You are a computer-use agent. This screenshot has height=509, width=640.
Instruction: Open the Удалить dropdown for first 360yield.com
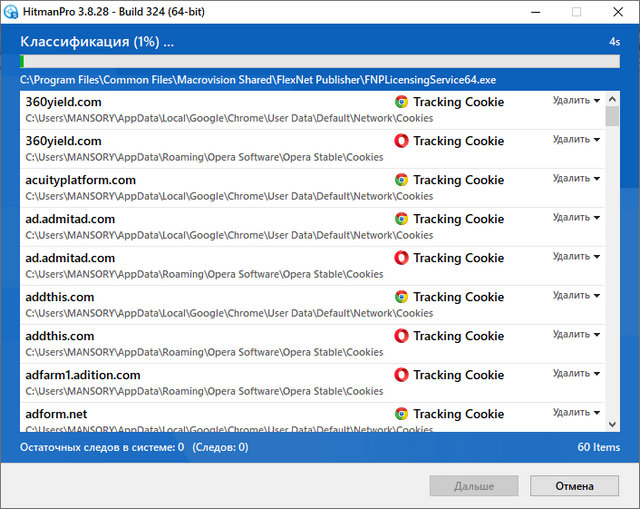click(576, 100)
